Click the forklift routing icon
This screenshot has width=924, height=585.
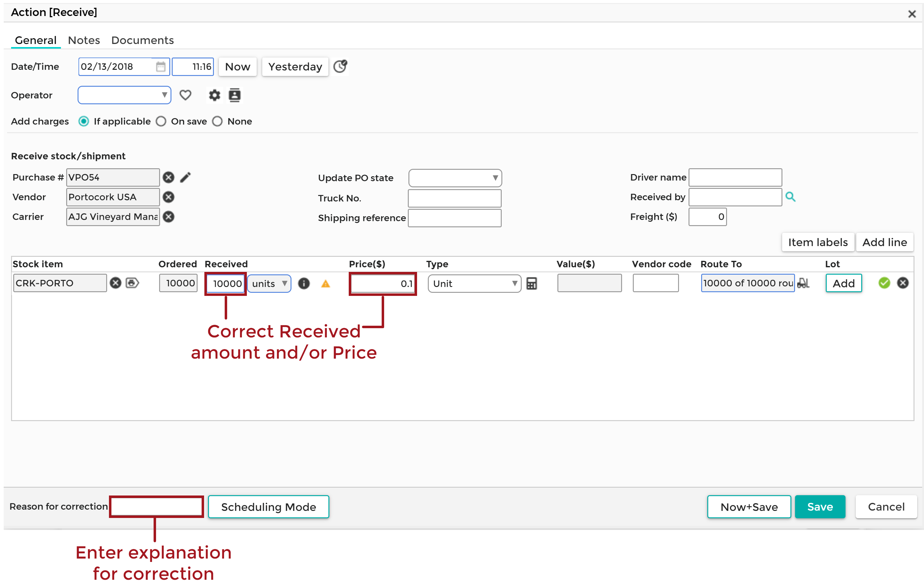click(803, 283)
